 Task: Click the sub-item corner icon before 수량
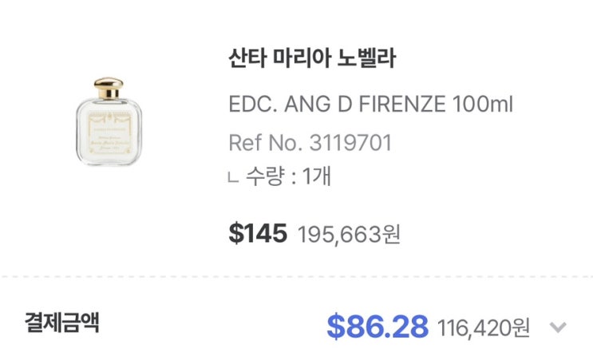click(232, 177)
